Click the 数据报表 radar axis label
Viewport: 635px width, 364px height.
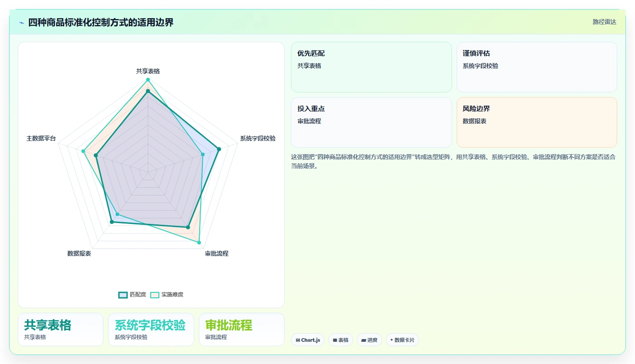(x=79, y=253)
